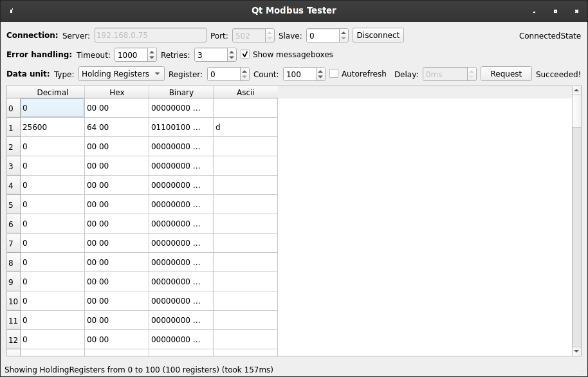Click the Register input field

(x=223, y=74)
